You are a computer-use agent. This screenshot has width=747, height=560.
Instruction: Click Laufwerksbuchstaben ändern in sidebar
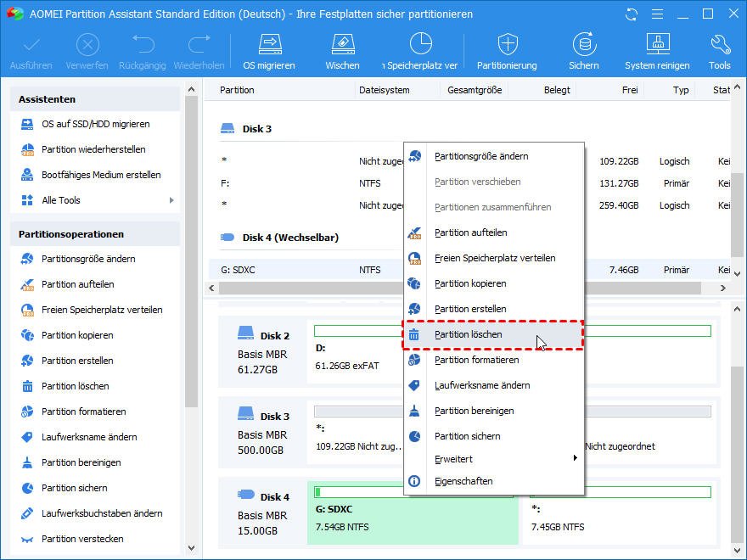[x=102, y=513]
